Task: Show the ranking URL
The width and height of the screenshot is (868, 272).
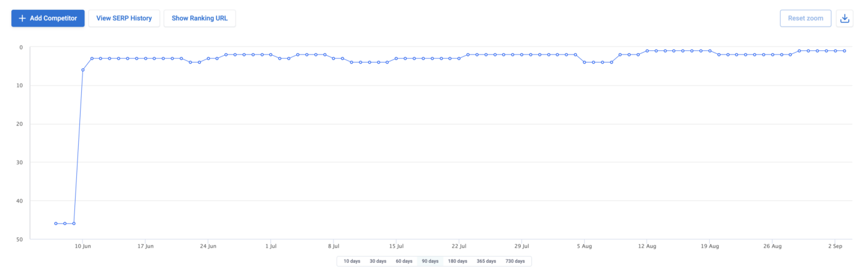Action: 199,19
